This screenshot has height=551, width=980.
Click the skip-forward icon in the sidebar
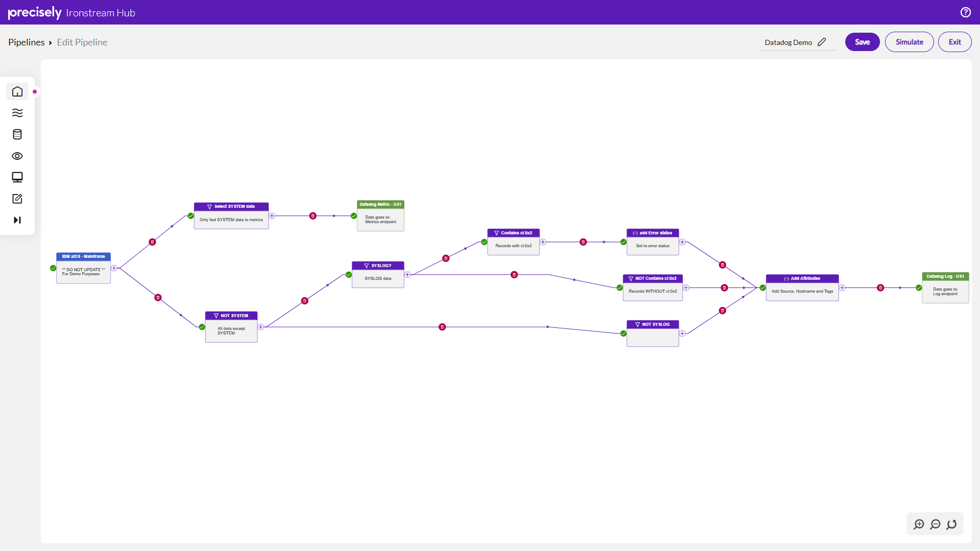coord(17,220)
